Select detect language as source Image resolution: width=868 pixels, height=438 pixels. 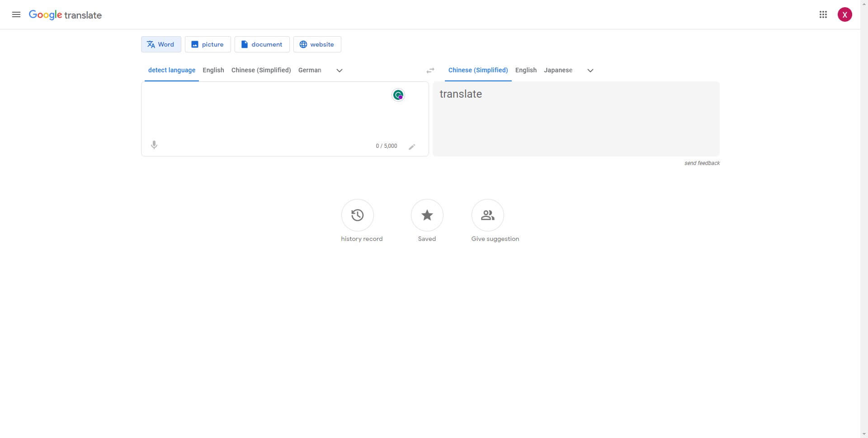(x=172, y=70)
